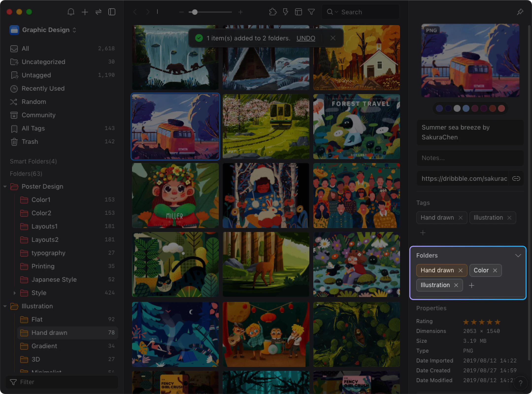This screenshot has height=394, width=532.
Task: Dismiss the notification with X
Action: [333, 38]
